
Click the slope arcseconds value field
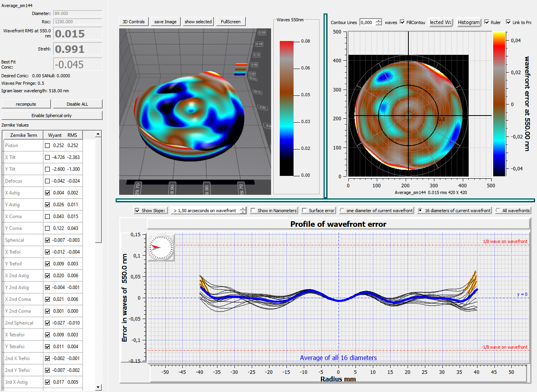click(205, 211)
